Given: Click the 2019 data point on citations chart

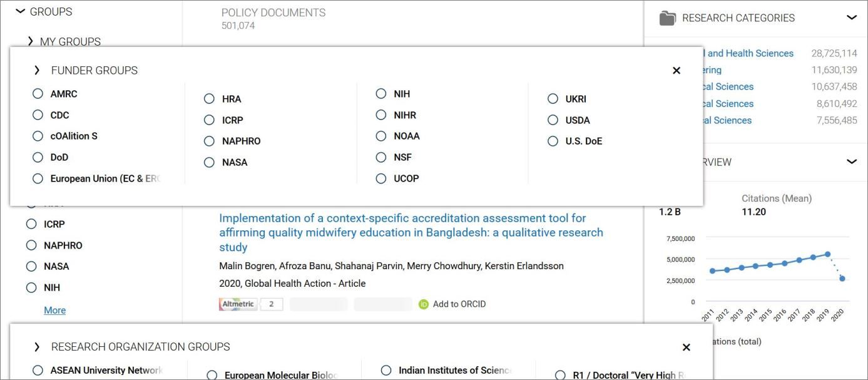Looking at the screenshot, I should point(827,254).
